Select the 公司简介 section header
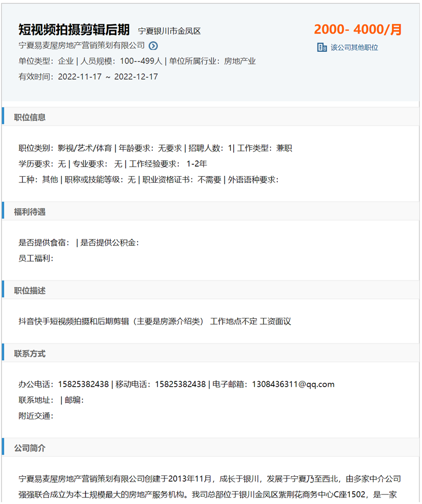Viewport: 422px width, 504px height. pyautogui.click(x=30, y=449)
